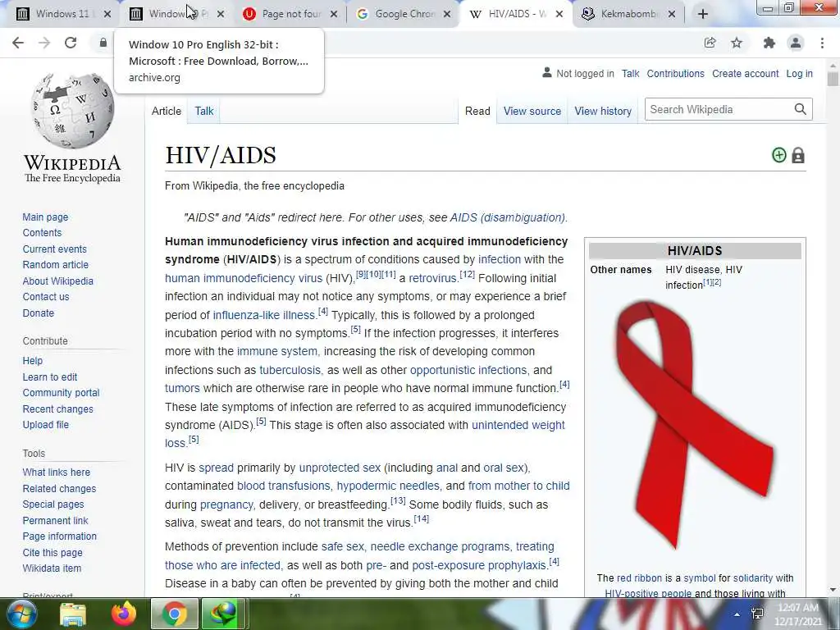Open the Internet Download Manager taskbar icon

pyautogui.click(x=223, y=614)
